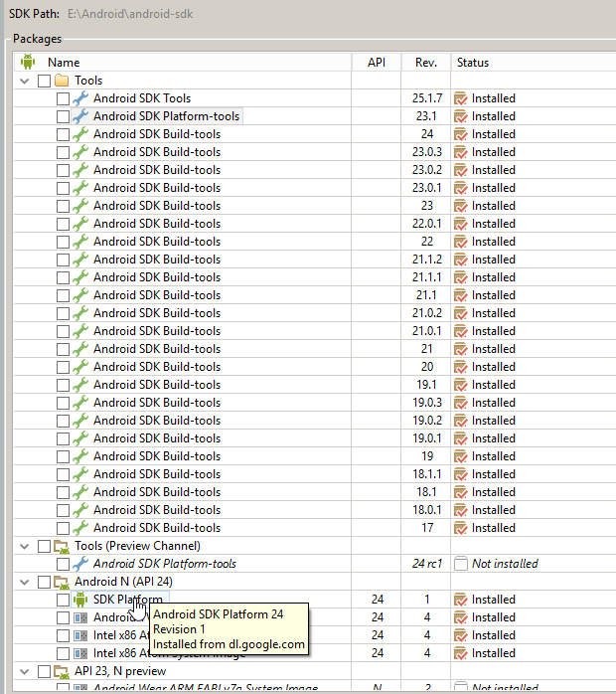Click revision value 25.1.7
The image size is (616, 694).
coord(427,98)
